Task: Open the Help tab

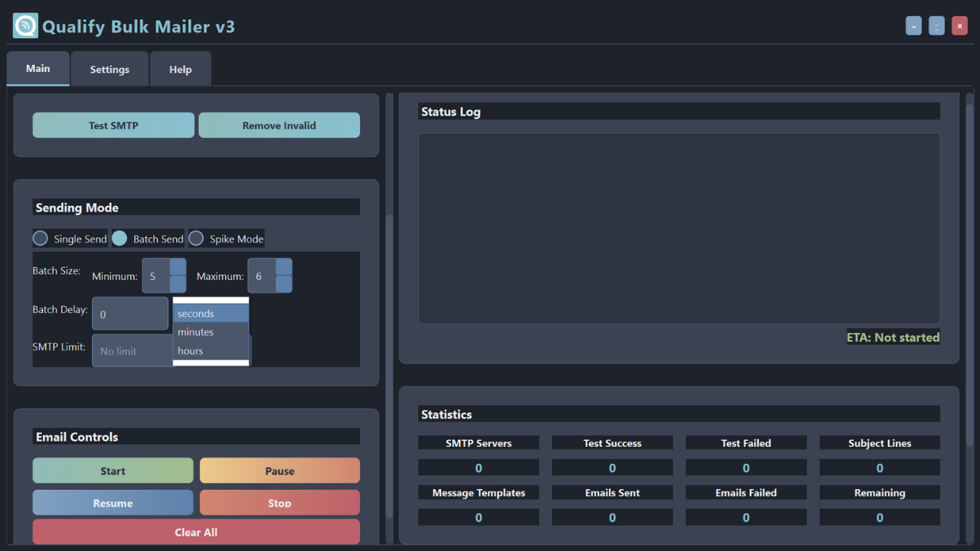Action: pyautogui.click(x=181, y=70)
